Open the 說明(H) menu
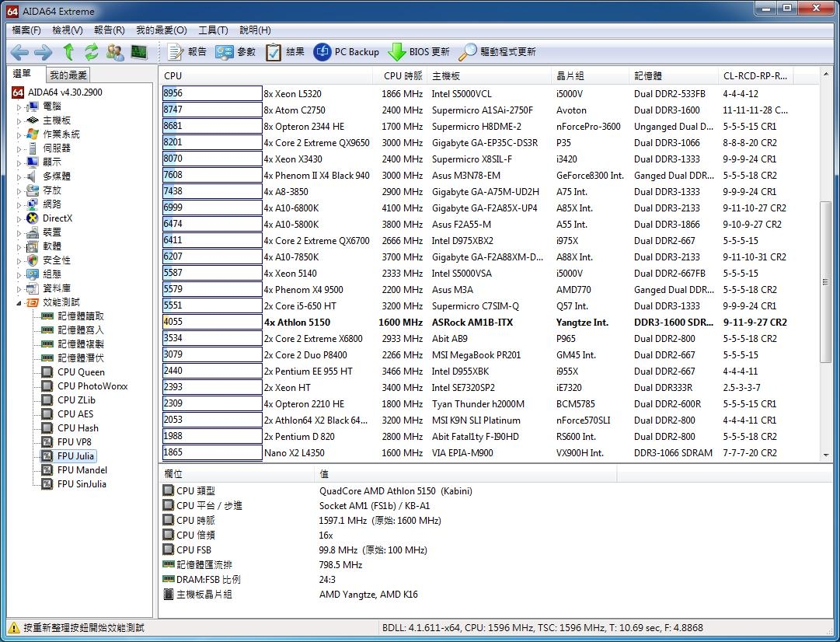This screenshot has height=642, width=840. coord(255,30)
